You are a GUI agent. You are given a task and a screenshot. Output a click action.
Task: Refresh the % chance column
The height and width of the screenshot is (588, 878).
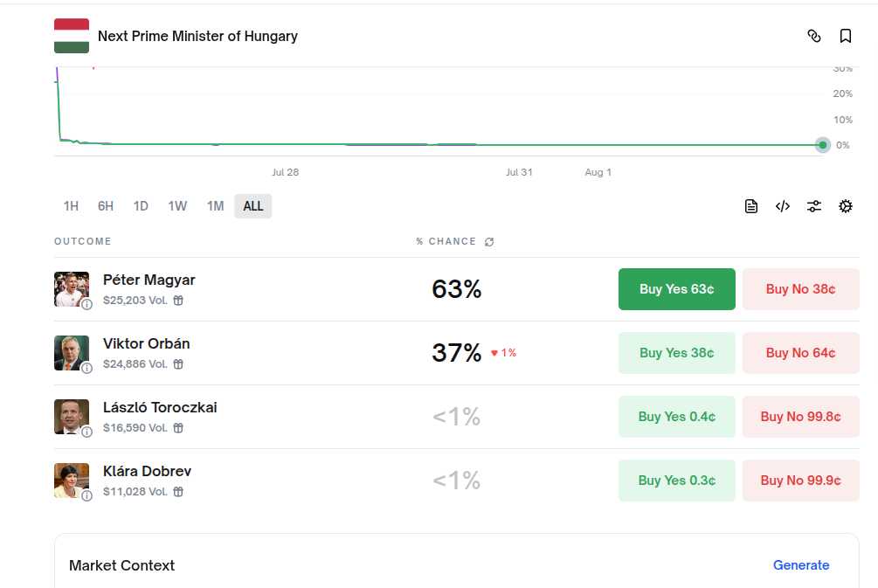(489, 241)
